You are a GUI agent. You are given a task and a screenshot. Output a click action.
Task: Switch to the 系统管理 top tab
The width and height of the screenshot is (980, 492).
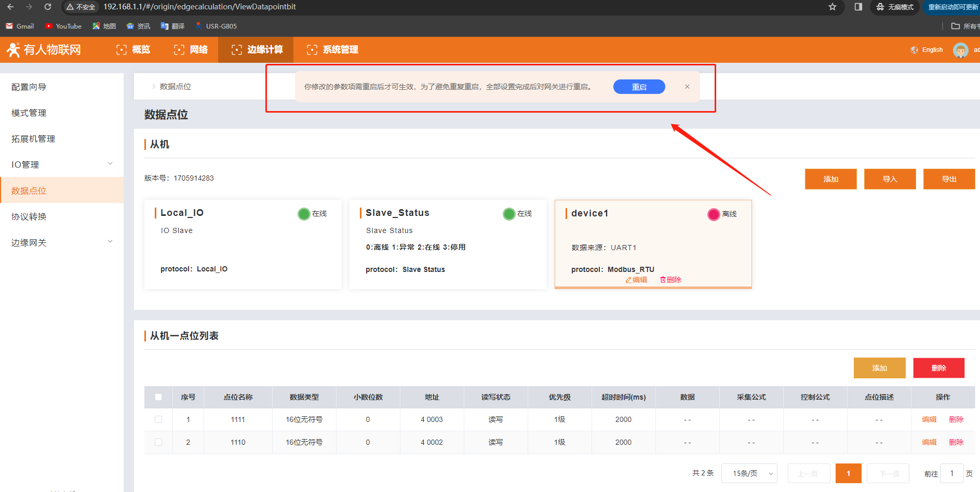(x=333, y=50)
